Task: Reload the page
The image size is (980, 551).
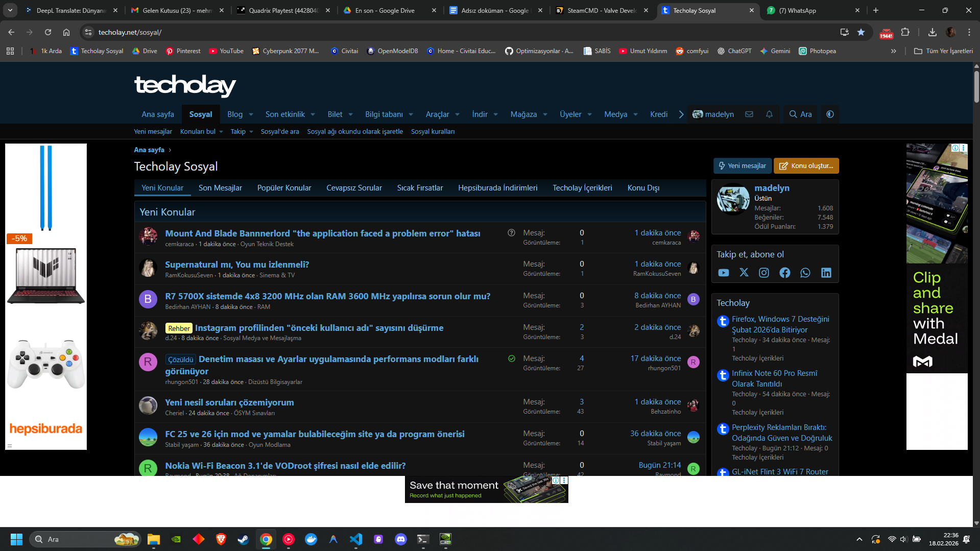Action: click(x=48, y=32)
